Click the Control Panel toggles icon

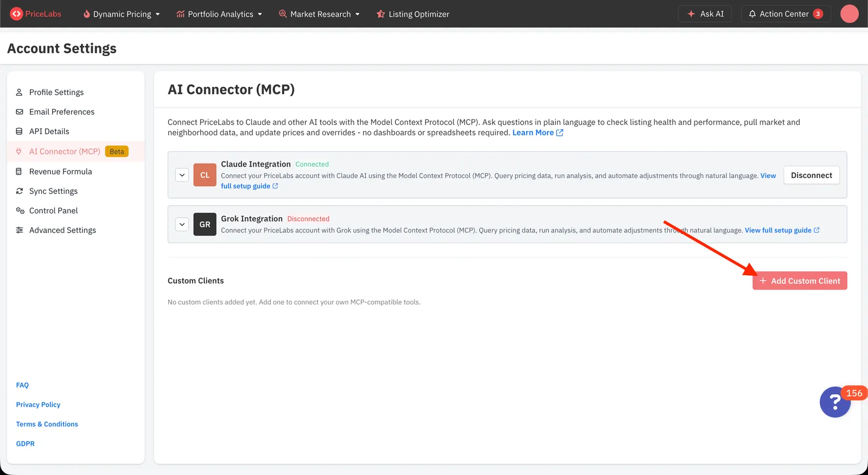pos(20,211)
